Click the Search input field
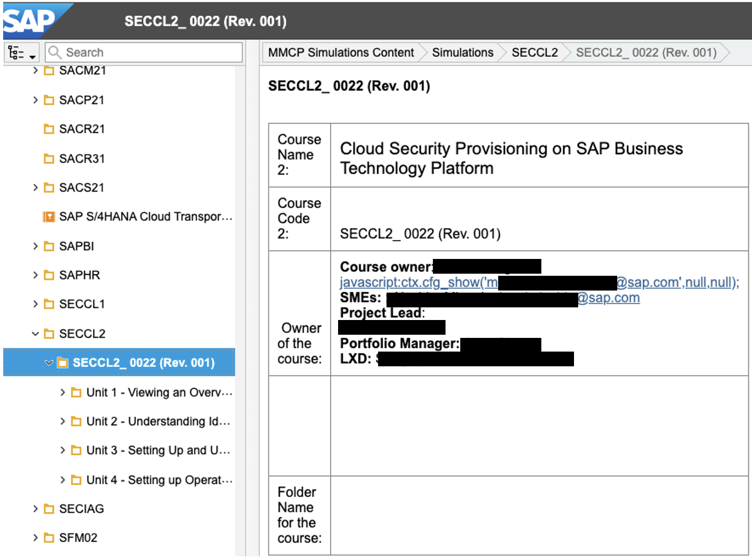 [x=144, y=53]
